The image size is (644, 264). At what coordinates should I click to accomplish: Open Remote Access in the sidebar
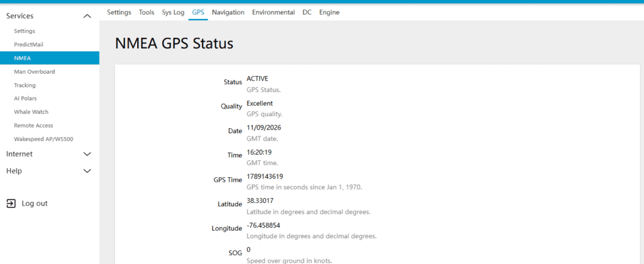click(33, 125)
